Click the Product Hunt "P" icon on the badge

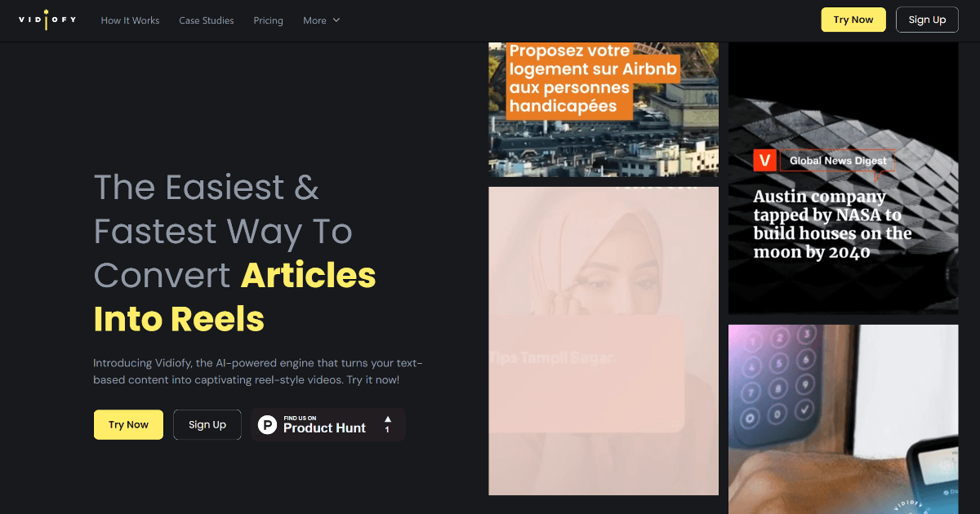tap(267, 424)
